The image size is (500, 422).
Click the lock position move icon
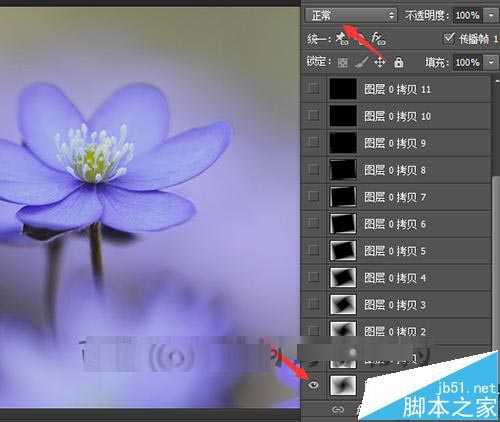coord(380,62)
